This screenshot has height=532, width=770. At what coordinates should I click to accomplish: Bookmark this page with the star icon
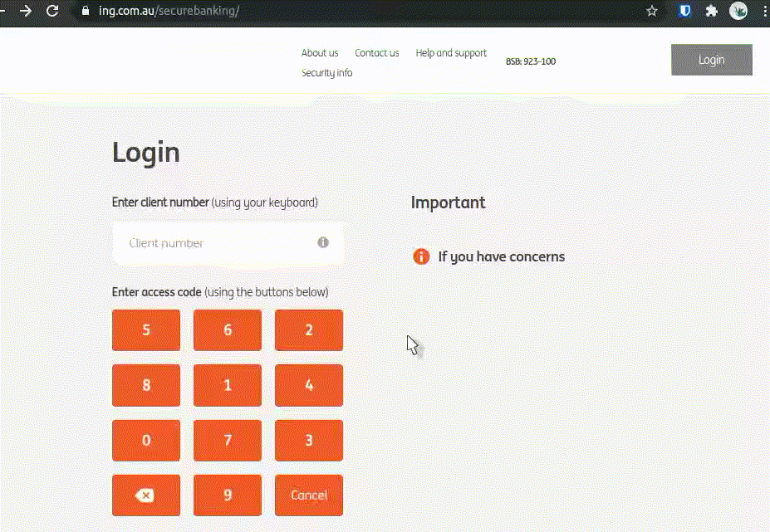(x=652, y=11)
